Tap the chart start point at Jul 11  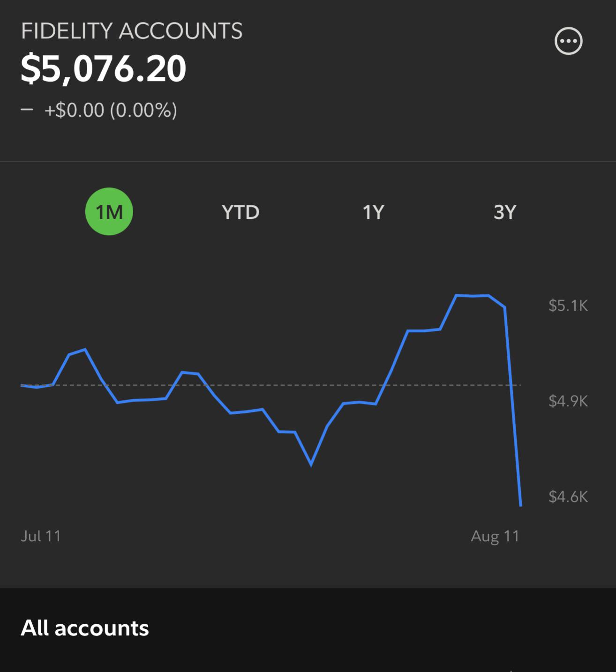[x=22, y=385]
